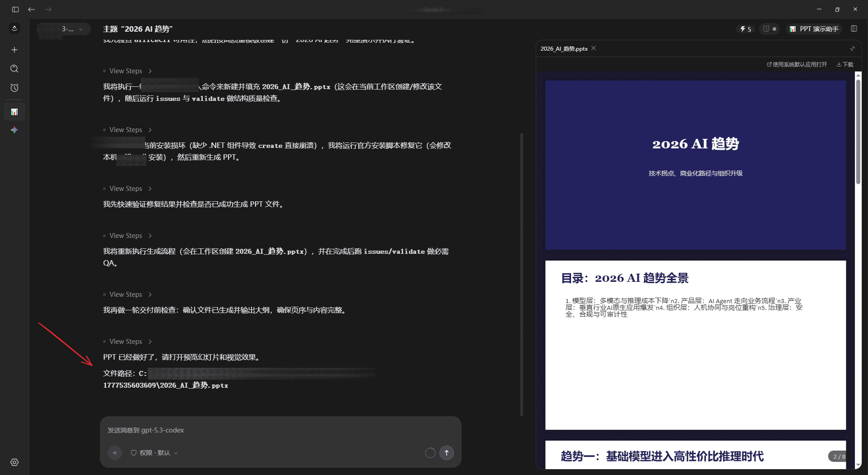Close the 2026_AI_趋势.pptx tab

594,48
